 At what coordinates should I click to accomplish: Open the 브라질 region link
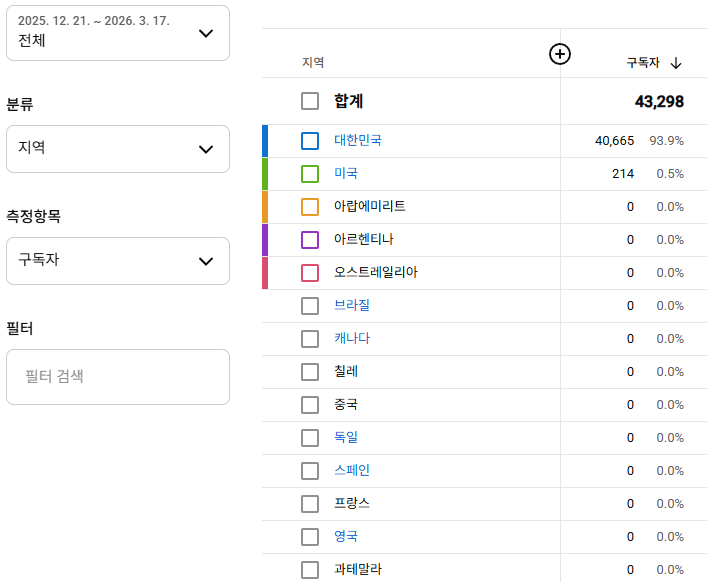[352, 306]
